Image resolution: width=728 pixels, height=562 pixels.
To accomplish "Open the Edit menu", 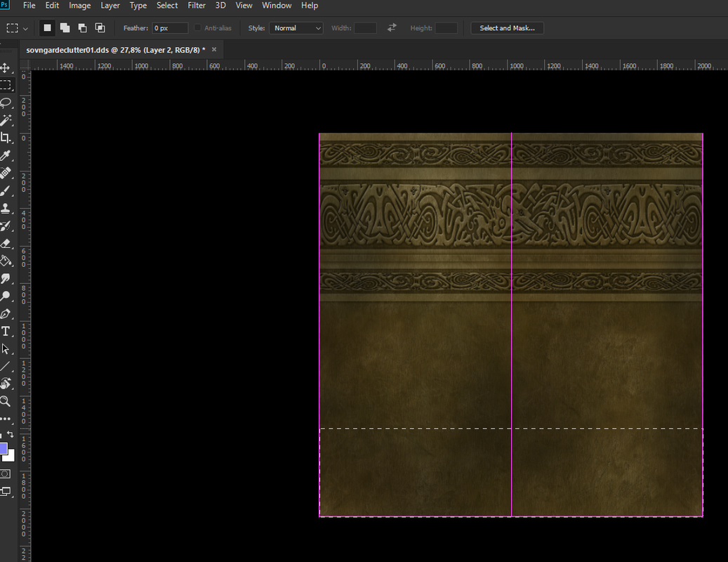I will tap(52, 6).
